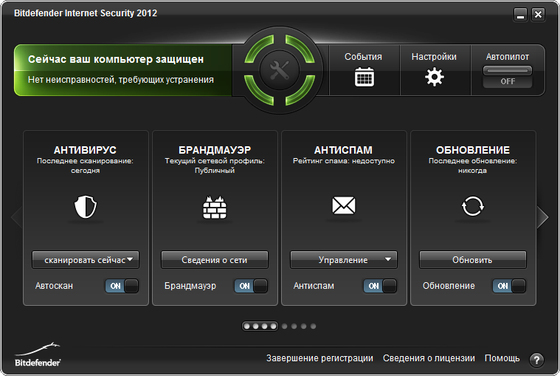Jump to the last page indicator dot
Screen dimensions: 560x376
click(313, 326)
